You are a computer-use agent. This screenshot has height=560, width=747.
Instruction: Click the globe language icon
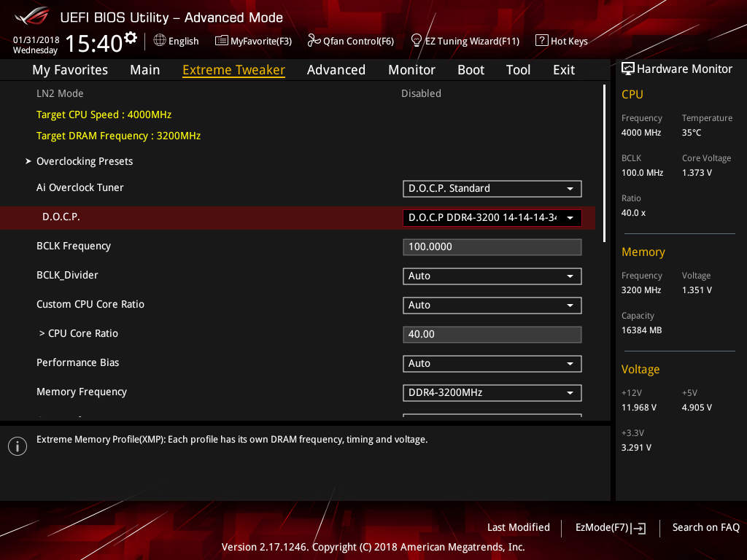tap(160, 41)
